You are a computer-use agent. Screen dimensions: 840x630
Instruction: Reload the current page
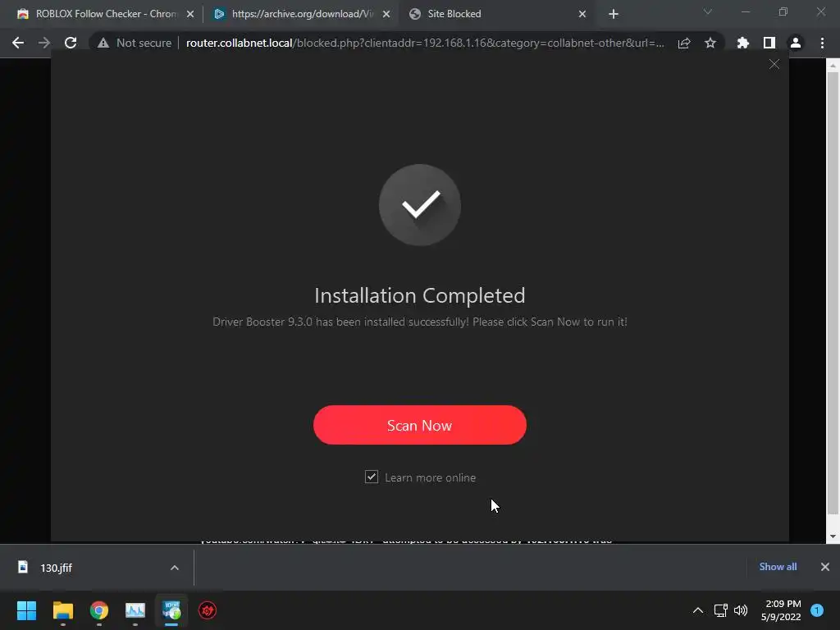pos(71,43)
